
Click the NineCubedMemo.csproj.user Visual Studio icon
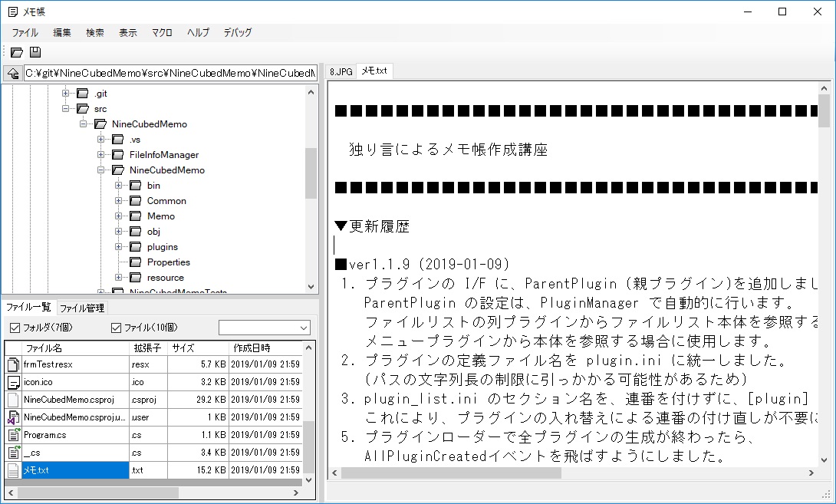click(13, 417)
